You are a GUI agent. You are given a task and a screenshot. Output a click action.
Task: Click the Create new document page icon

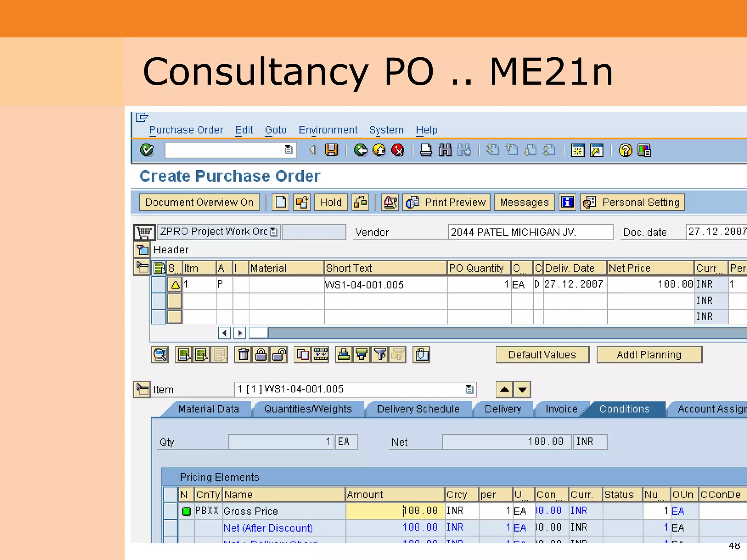click(x=280, y=202)
